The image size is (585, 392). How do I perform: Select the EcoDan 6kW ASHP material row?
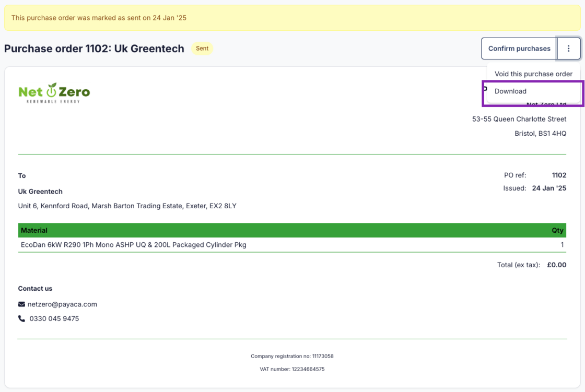tap(133, 245)
